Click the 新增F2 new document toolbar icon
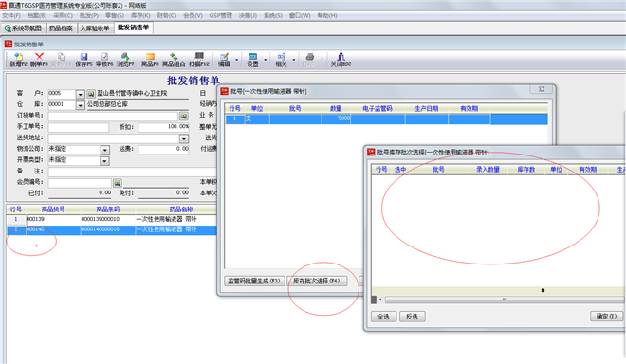Viewport: 626px width, 364px height. (x=18, y=60)
